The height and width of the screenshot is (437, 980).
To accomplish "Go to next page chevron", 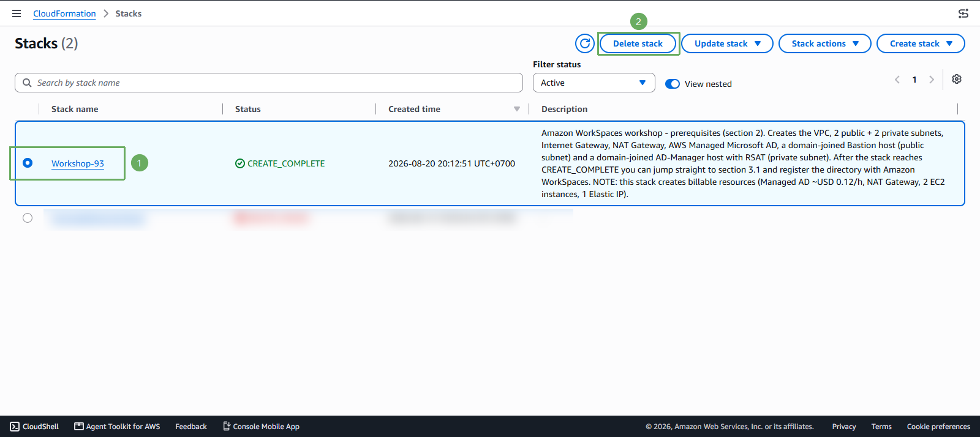I will point(932,80).
